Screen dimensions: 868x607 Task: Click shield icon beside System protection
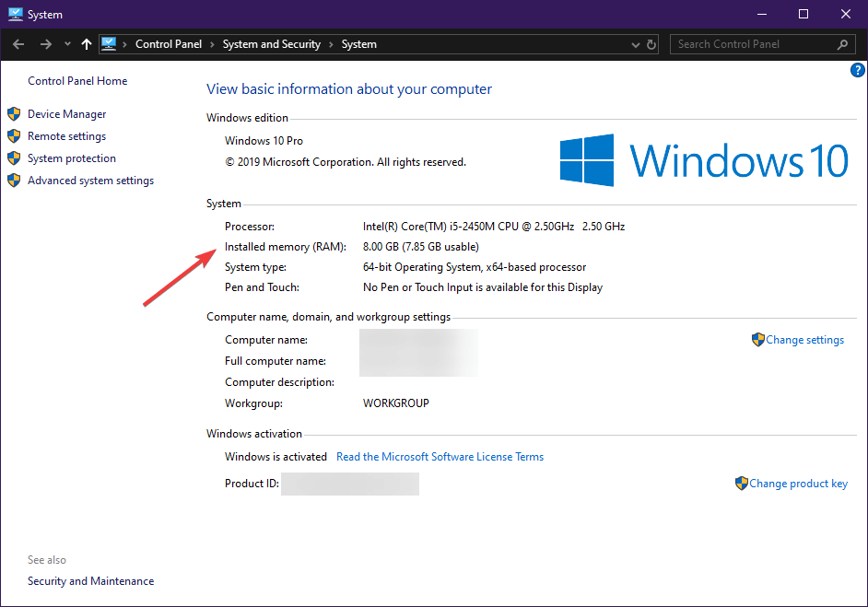point(14,158)
